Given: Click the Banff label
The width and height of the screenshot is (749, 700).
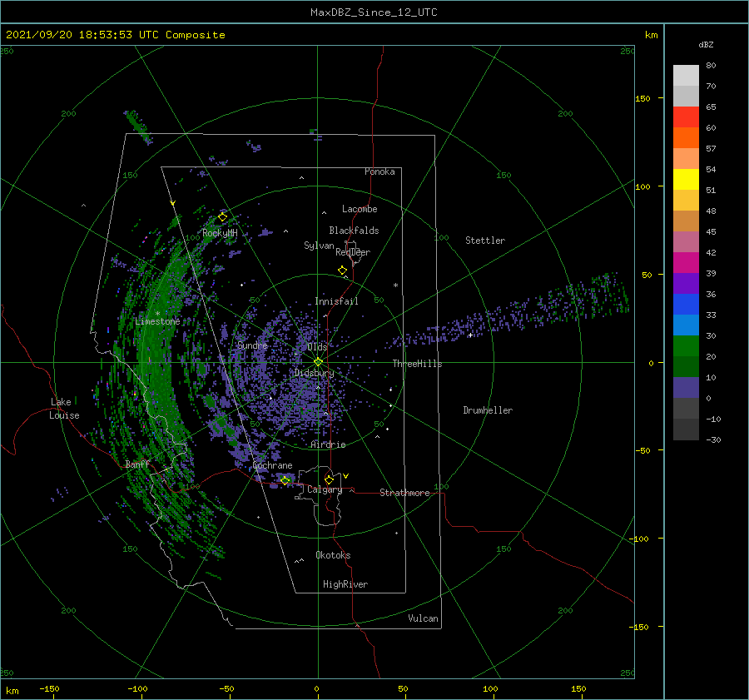Looking at the screenshot, I should pyautogui.click(x=137, y=464).
